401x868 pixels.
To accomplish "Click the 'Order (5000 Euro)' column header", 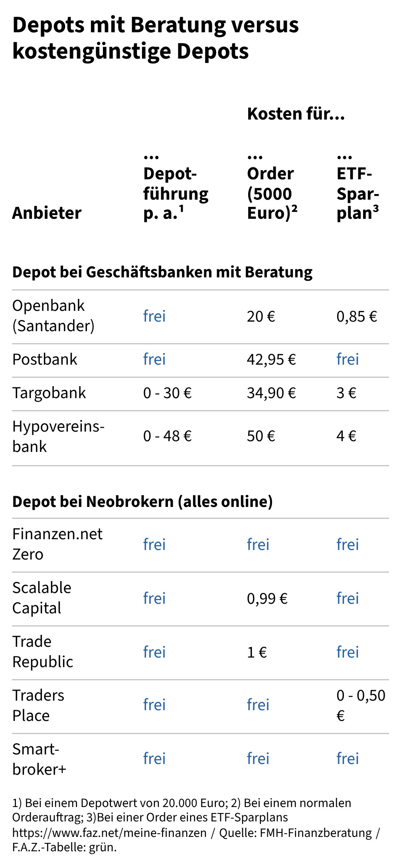I will (x=273, y=188).
